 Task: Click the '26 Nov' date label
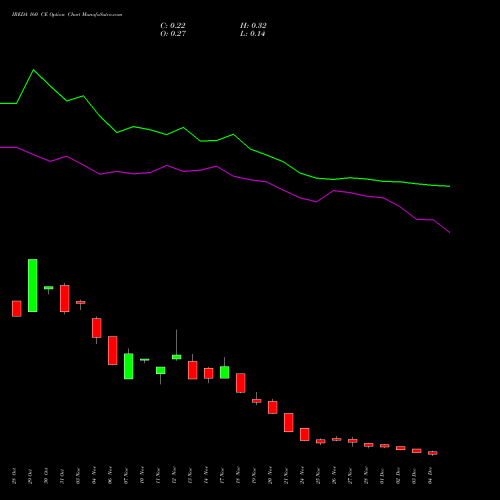click(334, 476)
